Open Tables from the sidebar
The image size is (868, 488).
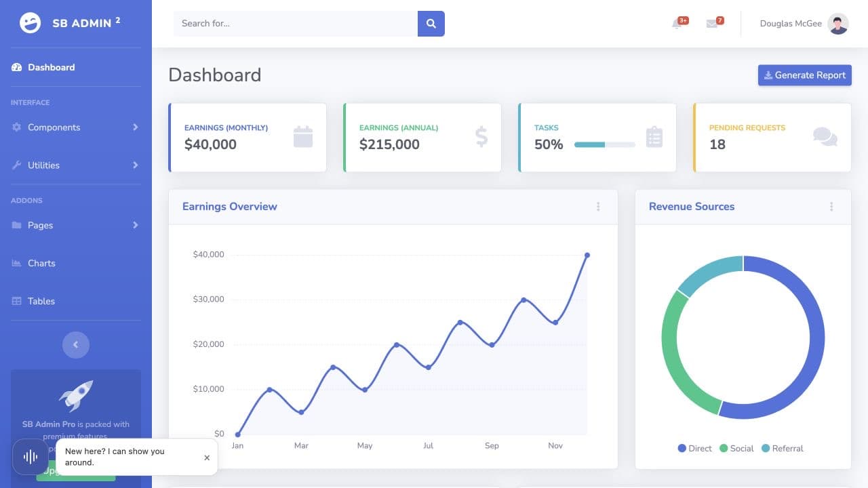coord(76,301)
